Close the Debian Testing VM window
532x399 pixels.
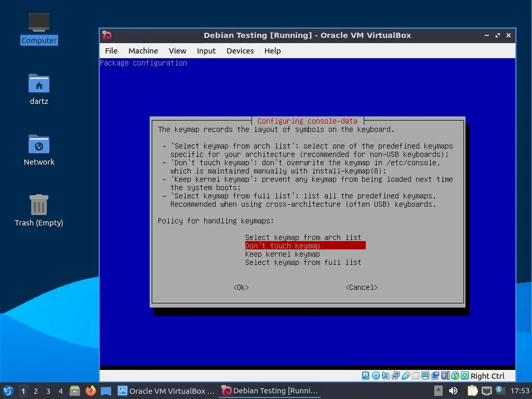[509, 35]
